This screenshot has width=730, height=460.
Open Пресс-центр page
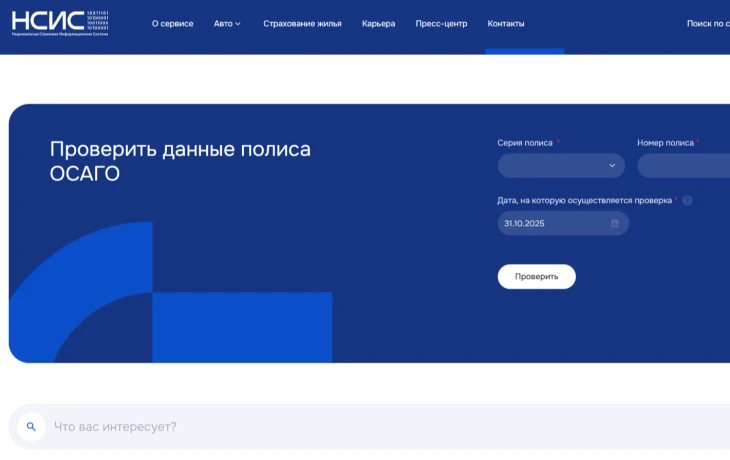(441, 23)
